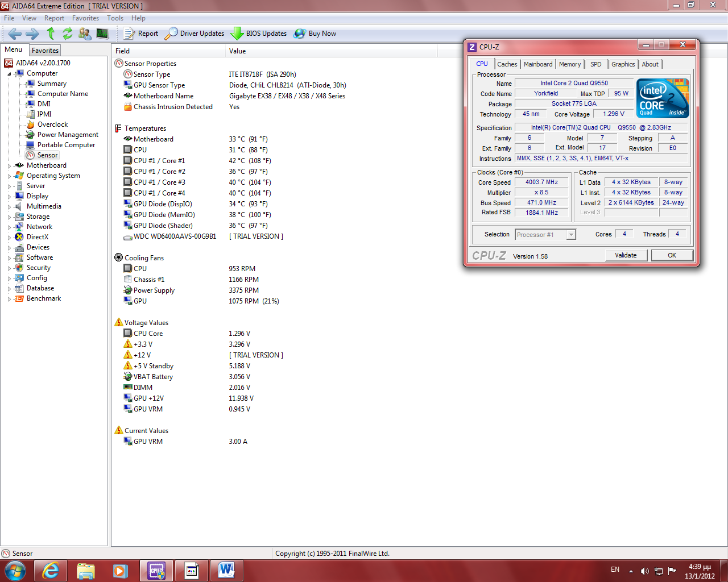Switch to Memory tab in CPU-Z

click(x=570, y=64)
